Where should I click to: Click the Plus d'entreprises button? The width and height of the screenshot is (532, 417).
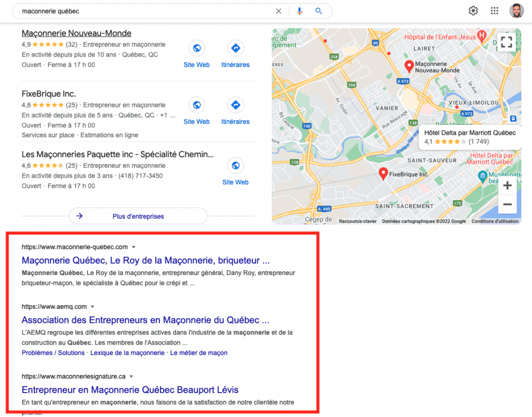coord(138,216)
